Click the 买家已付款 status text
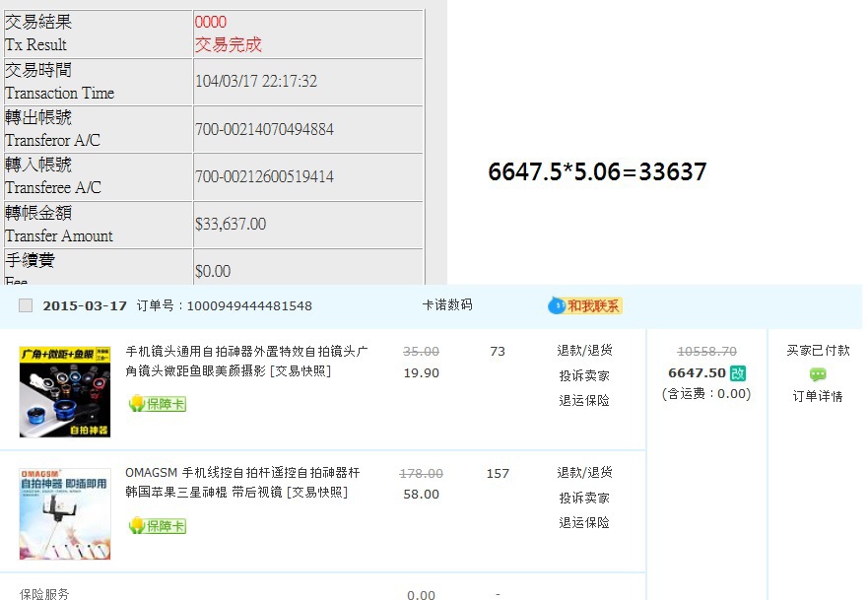 click(818, 351)
